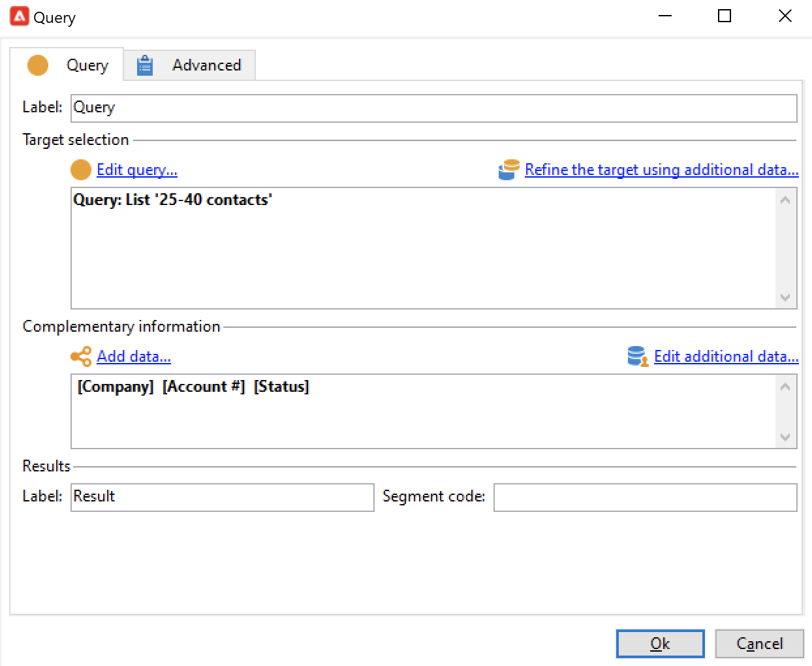812x666 pixels.
Task: Click the down arrow in the complementary info scrollbar
Action: coord(785,437)
